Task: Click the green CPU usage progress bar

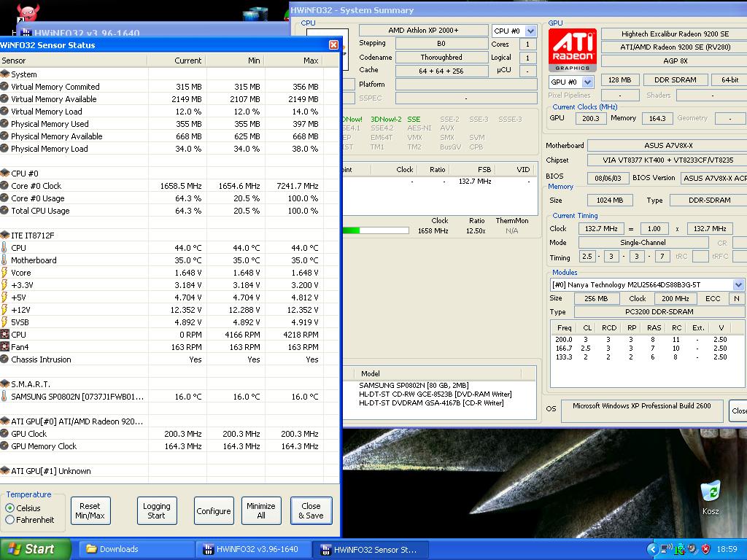Action: tap(376, 230)
